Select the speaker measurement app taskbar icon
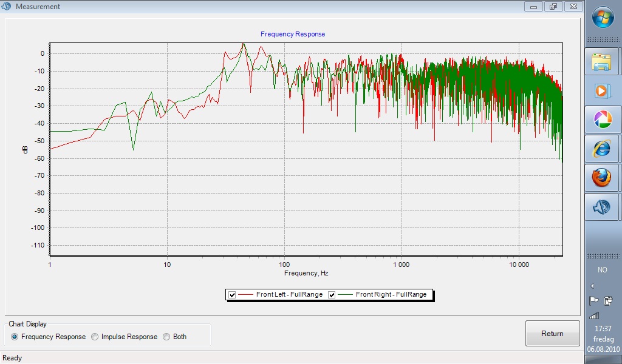The width and height of the screenshot is (622, 364). (x=601, y=207)
